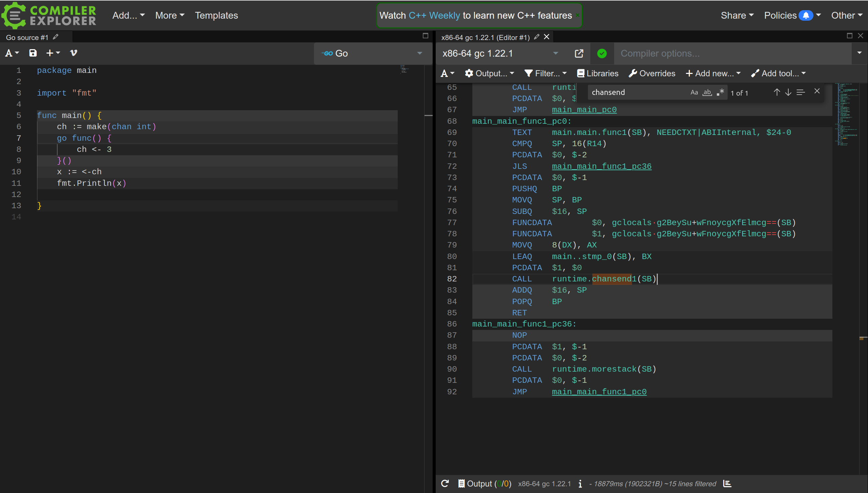Select the Go source #1 tab
868x493 pixels.
point(27,37)
